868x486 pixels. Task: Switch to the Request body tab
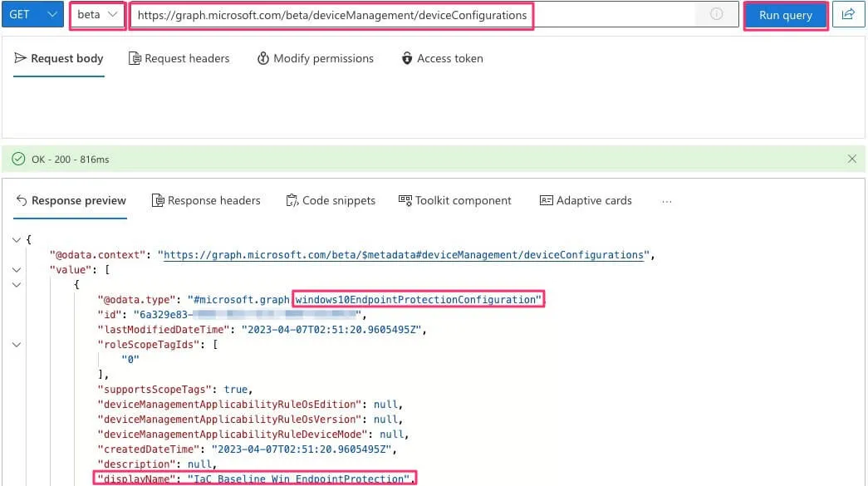[x=59, y=58]
